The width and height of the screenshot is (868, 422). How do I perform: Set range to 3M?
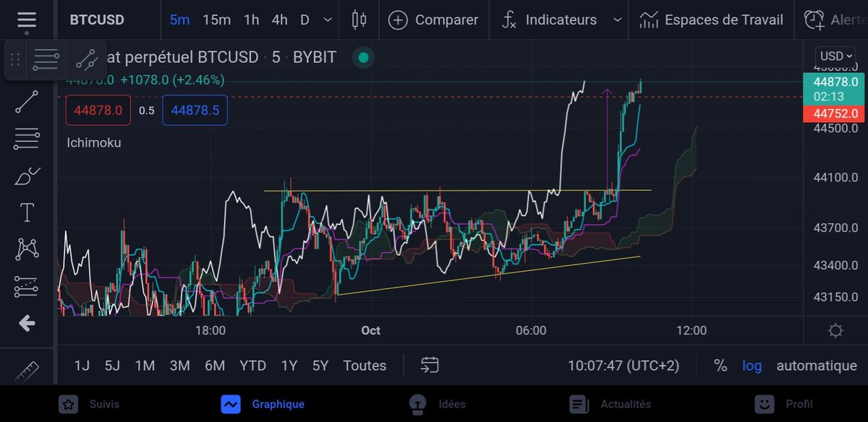(x=179, y=366)
